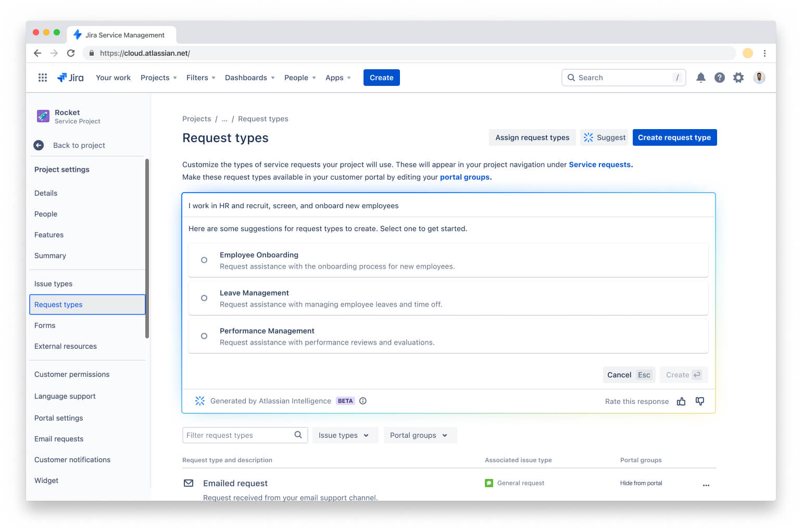Click the Create request type button

click(674, 137)
